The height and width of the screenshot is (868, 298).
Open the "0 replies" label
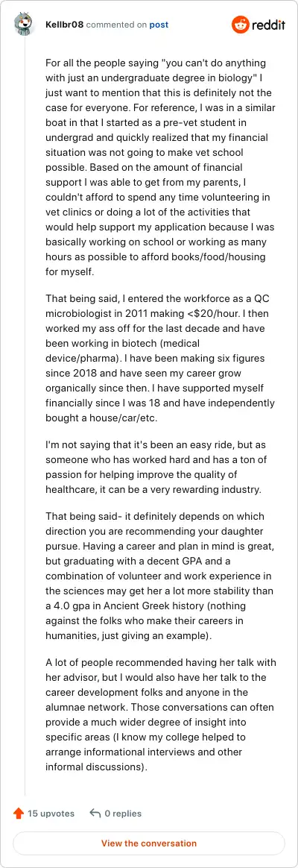tap(123, 814)
